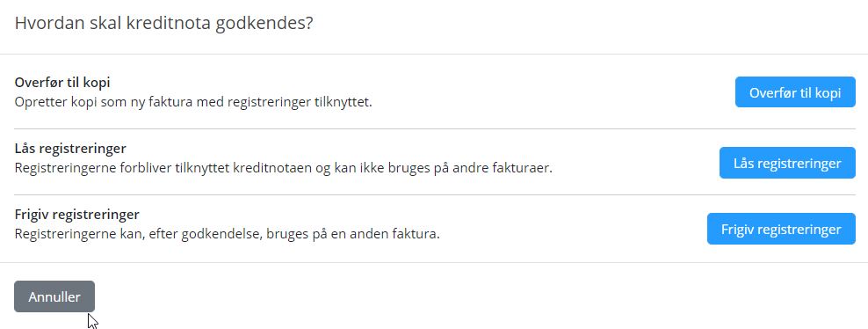Image resolution: width=868 pixels, height=329 pixels.
Task: Click the bold Frigiv registreringer heading
Action: (77, 215)
